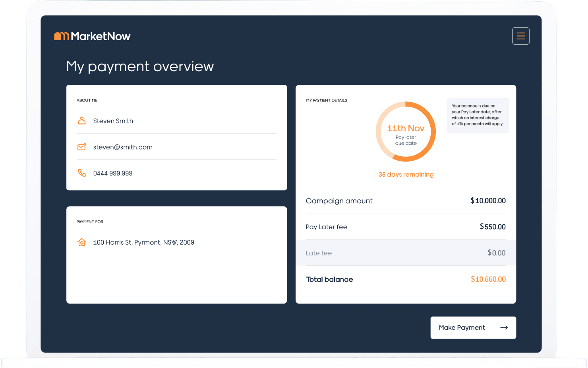Click the MarketNow logo
Image resolution: width=588 pixels, height=368 pixels.
[92, 36]
